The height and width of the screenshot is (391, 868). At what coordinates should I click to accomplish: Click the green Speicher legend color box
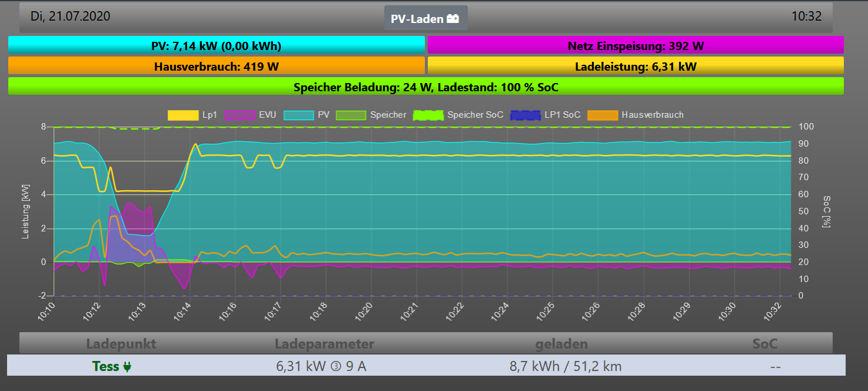click(x=351, y=115)
